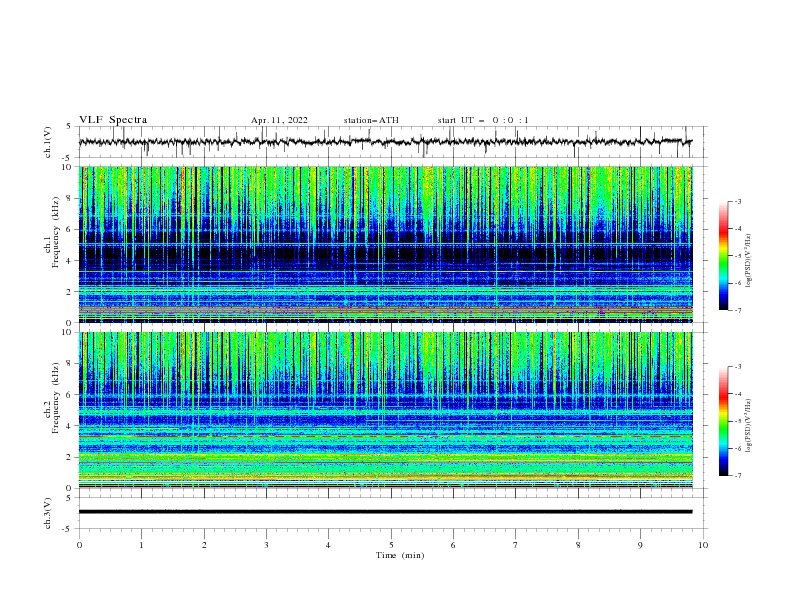
Task: Click the ch.2 spectrogram color scale bar
Action: (x=723, y=421)
